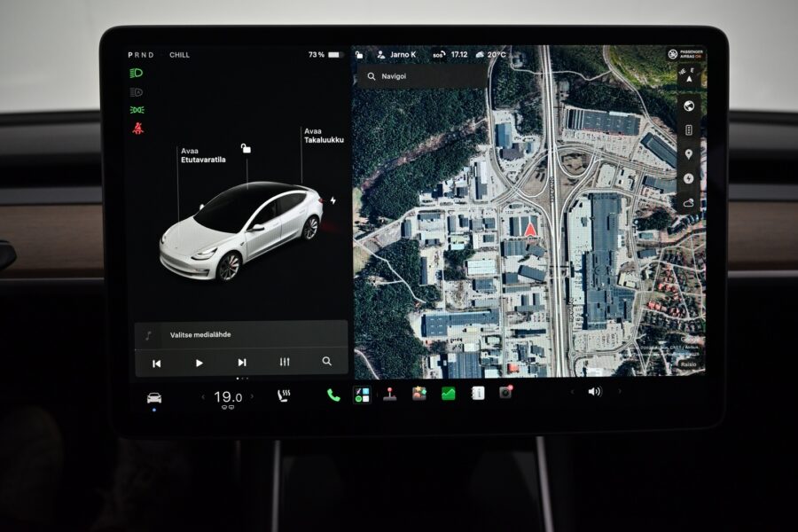Launch the joystick Arcade app
Viewport: 798px width, 532px height.
(x=390, y=395)
